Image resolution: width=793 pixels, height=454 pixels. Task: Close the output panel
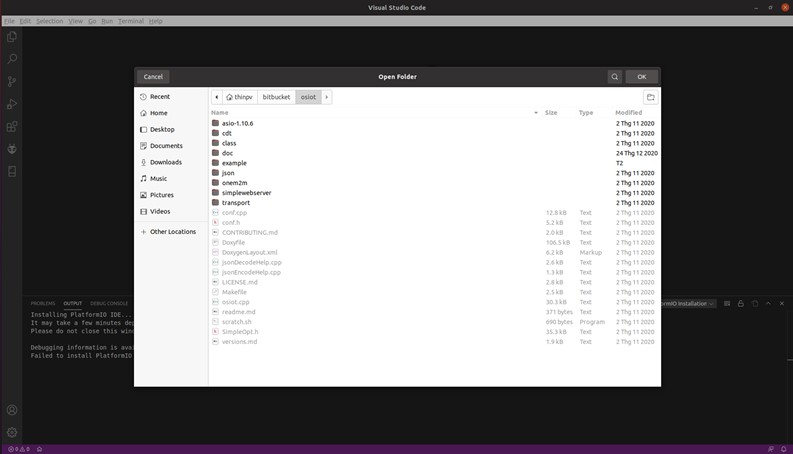[x=781, y=303]
